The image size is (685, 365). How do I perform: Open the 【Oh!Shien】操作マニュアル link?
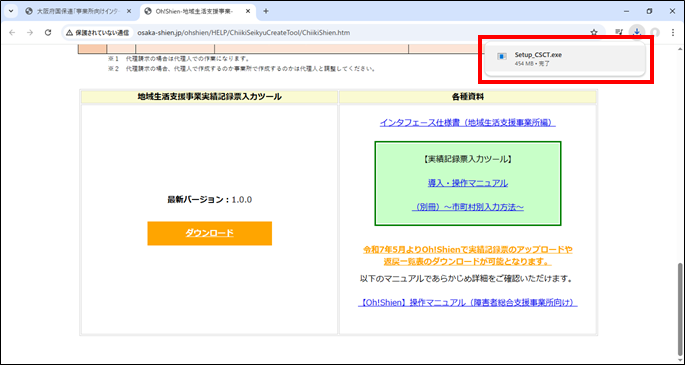[x=467, y=303]
